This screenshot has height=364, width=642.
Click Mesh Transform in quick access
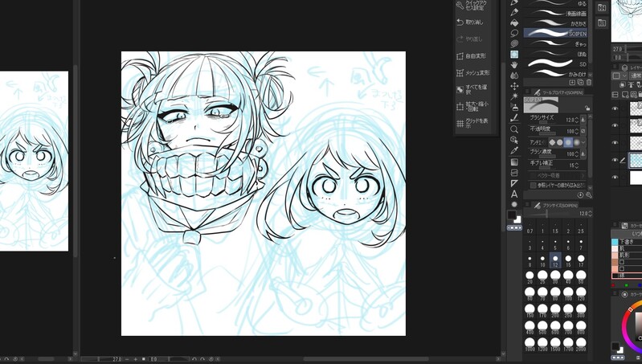(x=473, y=73)
